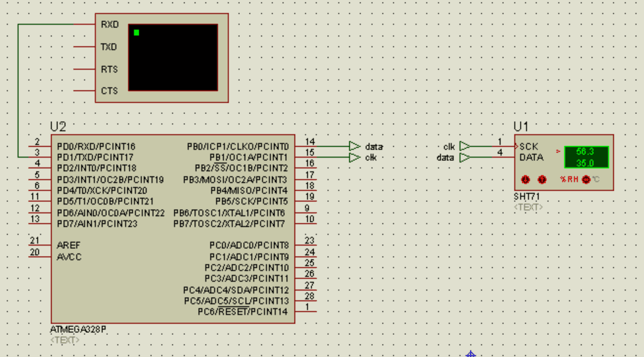The width and height of the screenshot is (644, 357).
Task: Select the virtual terminal black screen
Action: [x=173, y=57]
